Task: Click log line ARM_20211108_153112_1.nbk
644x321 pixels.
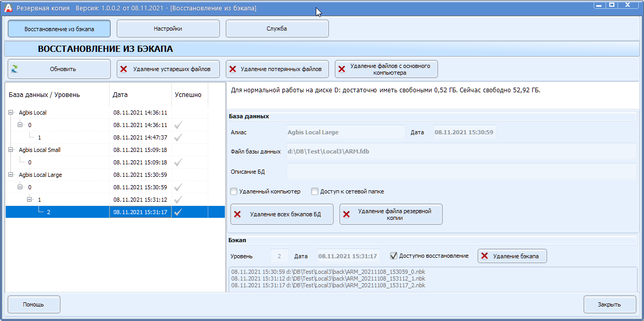Action: [328, 278]
